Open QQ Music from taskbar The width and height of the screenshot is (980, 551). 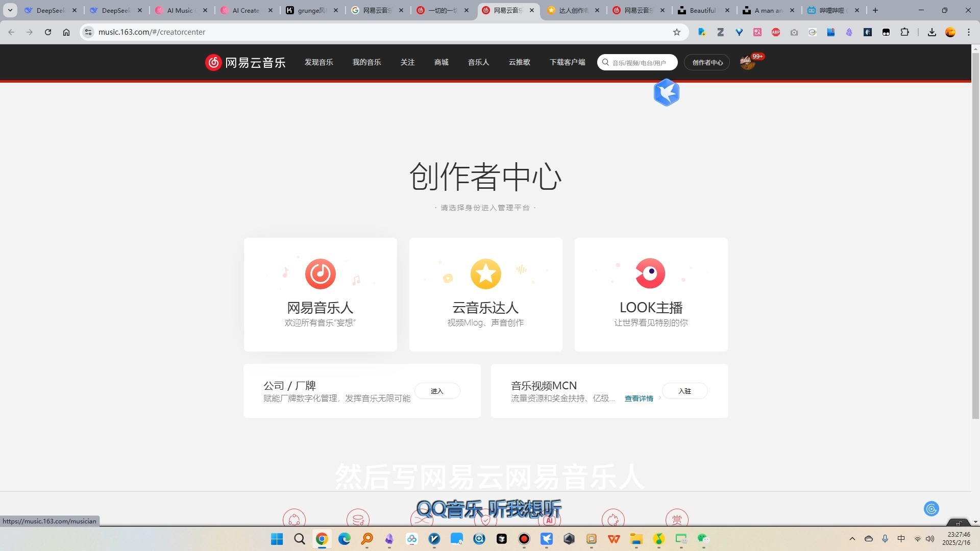click(659, 539)
